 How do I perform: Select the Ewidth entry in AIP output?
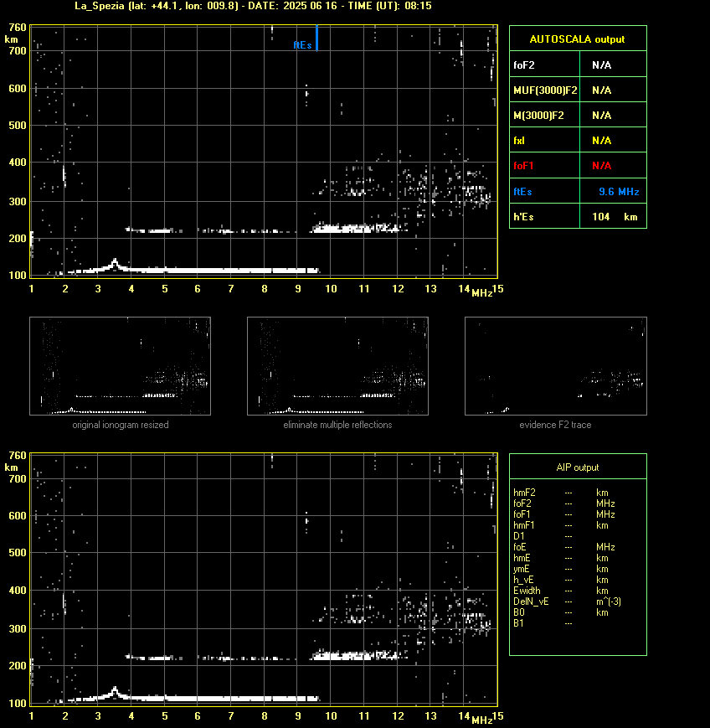(527, 591)
